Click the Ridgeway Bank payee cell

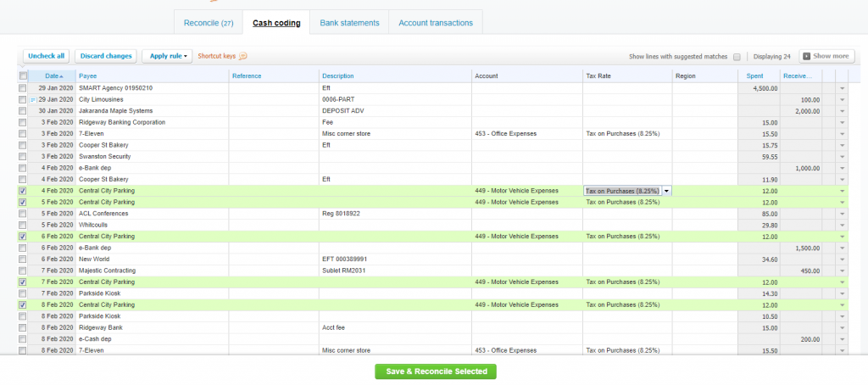pyautogui.click(x=153, y=328)
